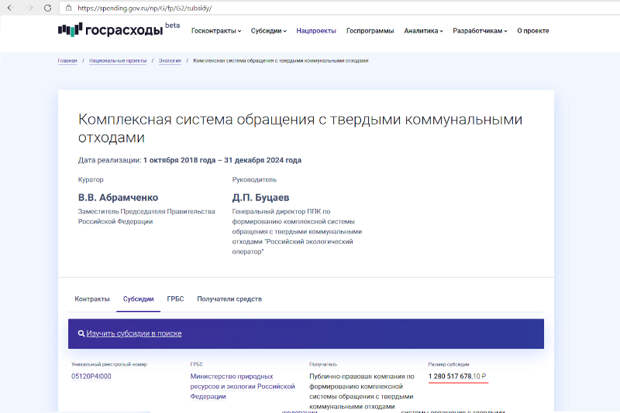Image resolution: width=620 pixels, height=413 pixels.
Task: Switch to the ГРБС tab
Action: (175, 299)
